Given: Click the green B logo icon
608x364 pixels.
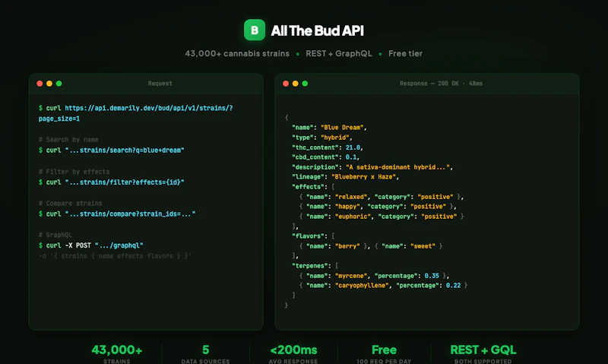Looking at the screenshot, I should [255, 30].
